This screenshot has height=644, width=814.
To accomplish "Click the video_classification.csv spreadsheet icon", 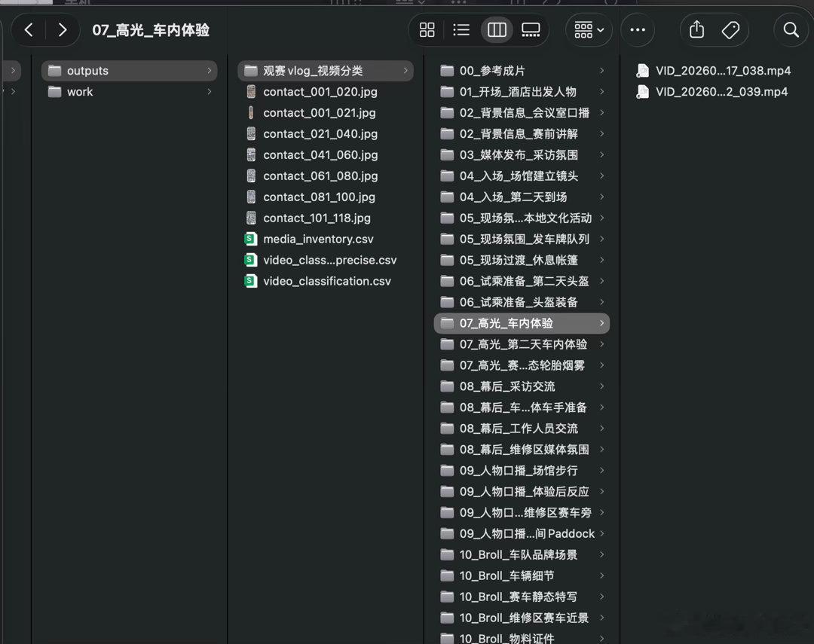I will 251,281.
